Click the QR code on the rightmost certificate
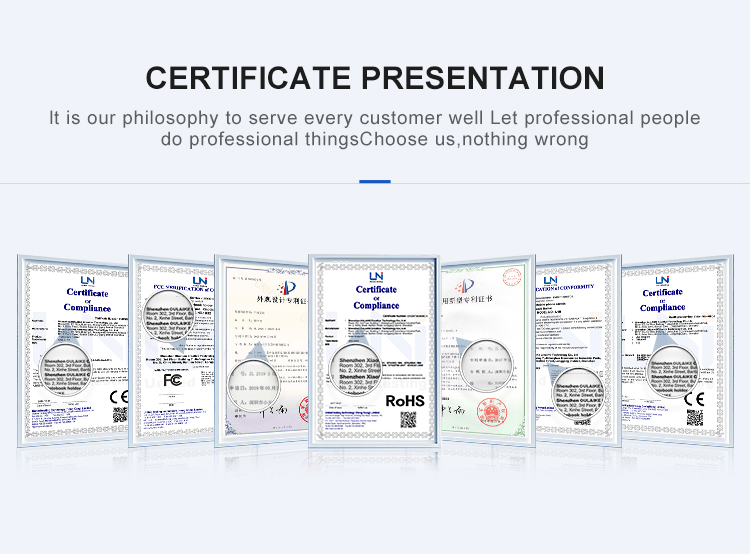750x554 pixels. pyautogui.click(x=695, y=418)
